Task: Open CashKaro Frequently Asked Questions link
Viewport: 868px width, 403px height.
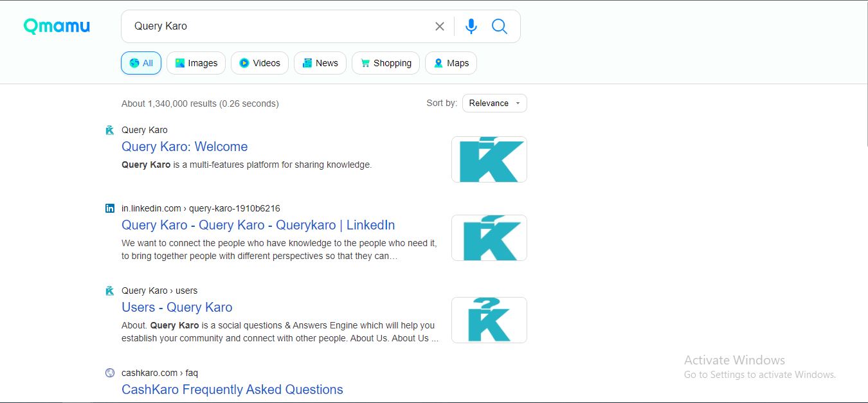Action: point(232,390)
